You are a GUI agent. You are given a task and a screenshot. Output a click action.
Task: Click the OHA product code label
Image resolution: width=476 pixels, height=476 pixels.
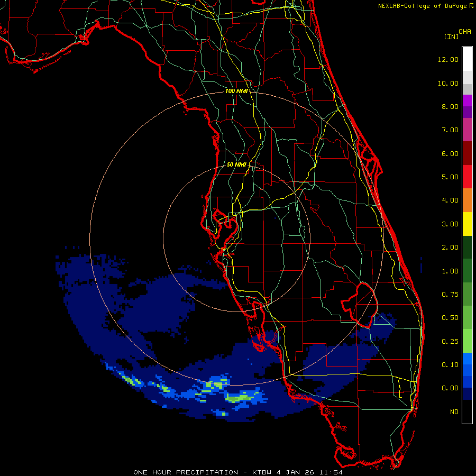465,31
